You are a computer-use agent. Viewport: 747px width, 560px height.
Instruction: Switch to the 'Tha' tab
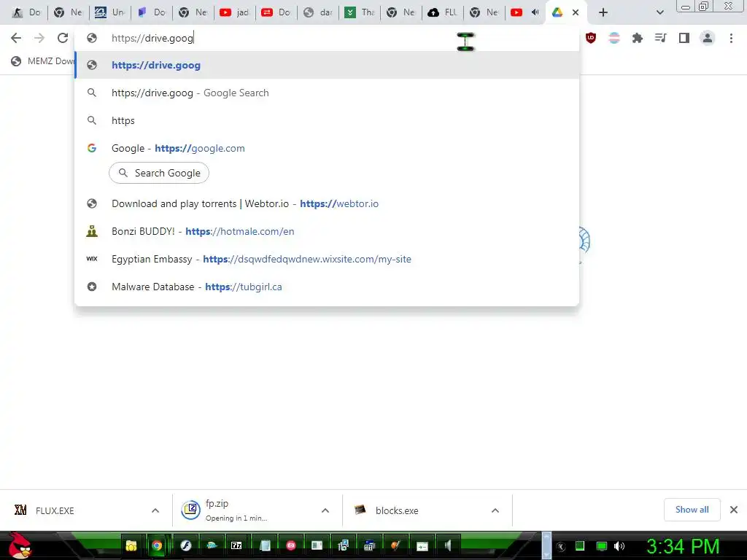(x=360, y=12)
